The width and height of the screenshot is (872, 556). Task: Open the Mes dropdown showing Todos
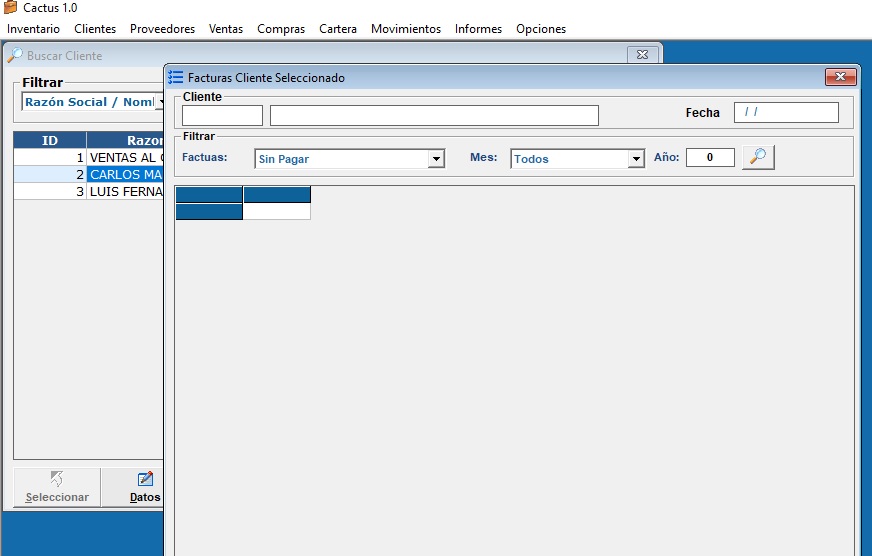pyautogui.click(x=636, y=159)
